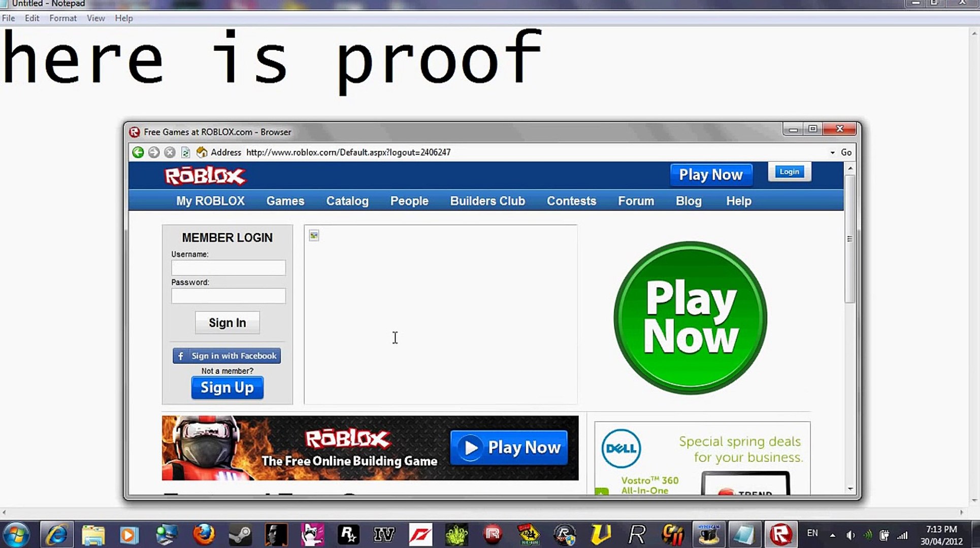Select the Games tab on ROBLOX
This screenshot has height=548, width=980.
click(x=285, y=200)
